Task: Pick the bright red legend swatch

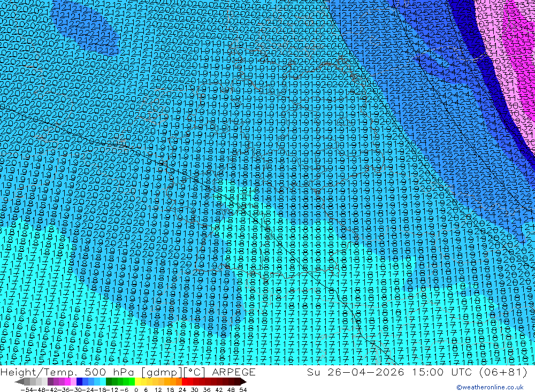Action: tap(185, 382)
